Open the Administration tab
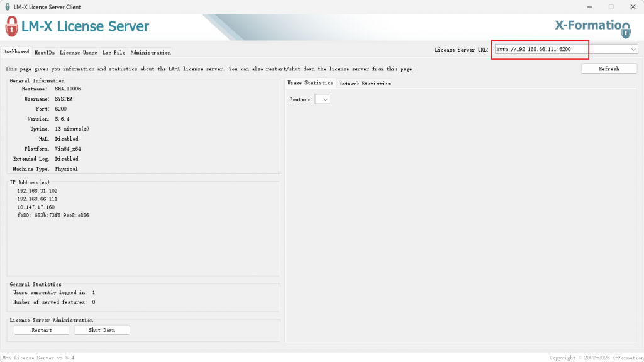Viewport: 644px width, 362px height. (x=150, y=53)
